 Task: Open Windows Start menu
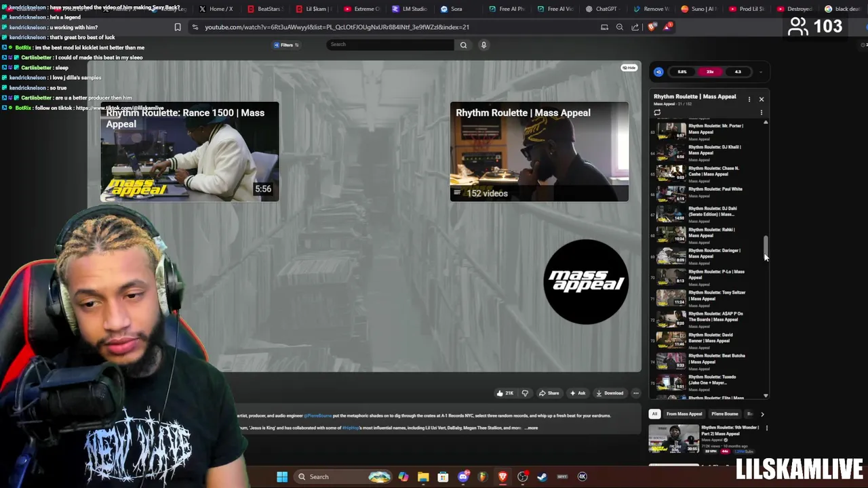(x=282, y=476)
